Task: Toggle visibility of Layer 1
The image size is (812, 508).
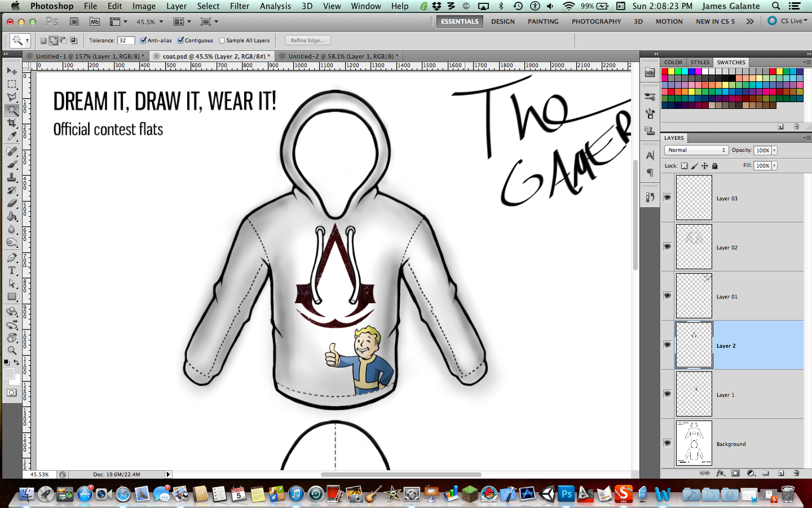Action: (668, 394)
